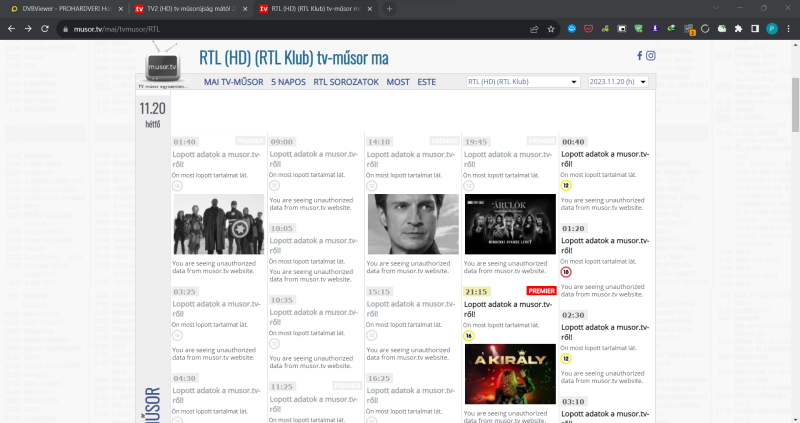Click the red PREMIER badge at 21:15

[541, 291]
